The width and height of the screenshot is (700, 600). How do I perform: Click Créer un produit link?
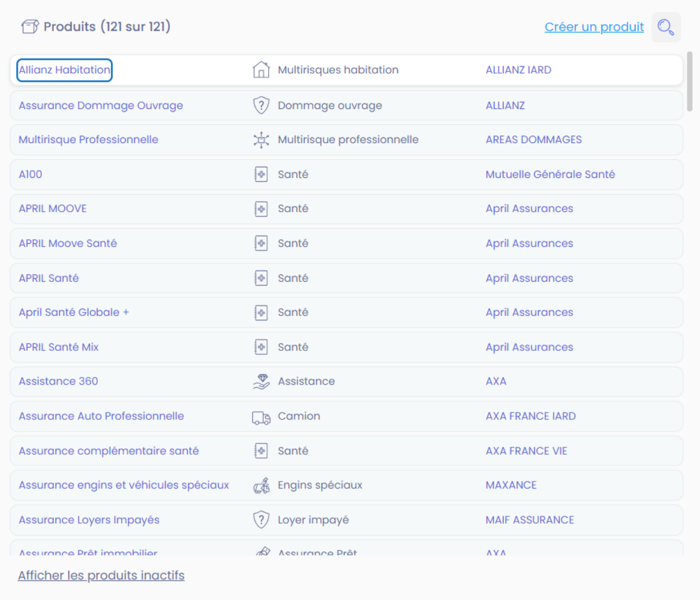pyautogui.click(x=594, y=27)
